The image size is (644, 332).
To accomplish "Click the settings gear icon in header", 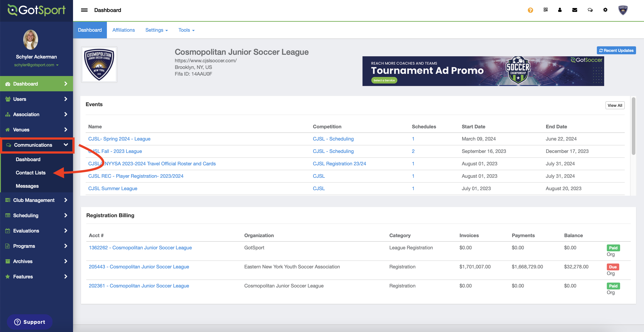I will (605, 10).
